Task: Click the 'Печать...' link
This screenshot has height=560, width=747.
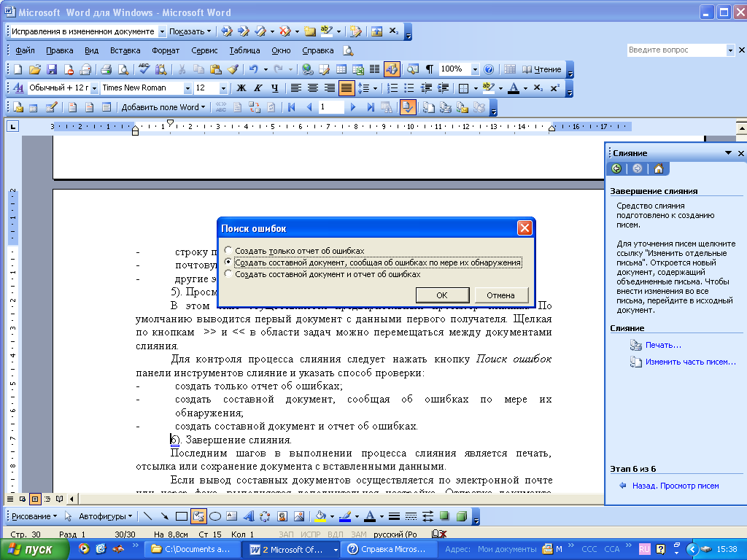Action: point(663,345)
